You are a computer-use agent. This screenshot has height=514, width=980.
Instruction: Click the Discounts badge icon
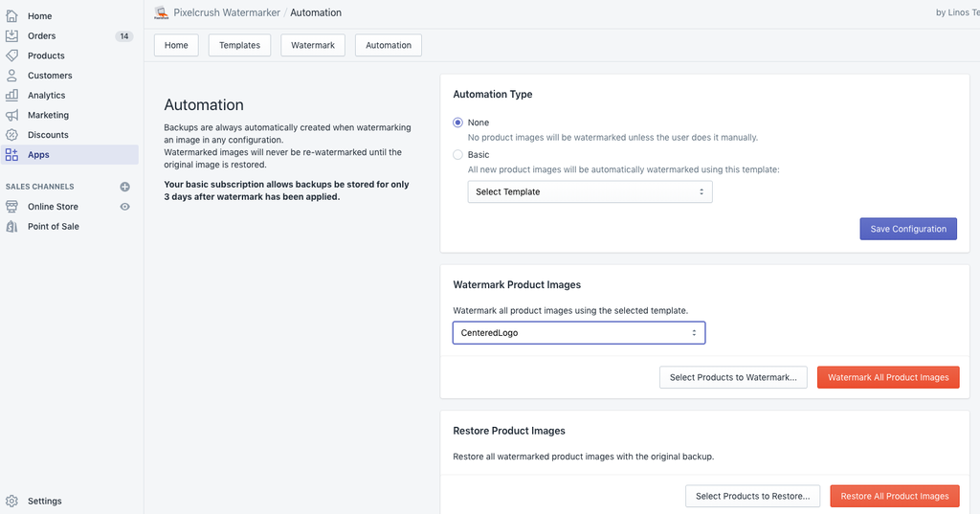(x=11, y=135)
